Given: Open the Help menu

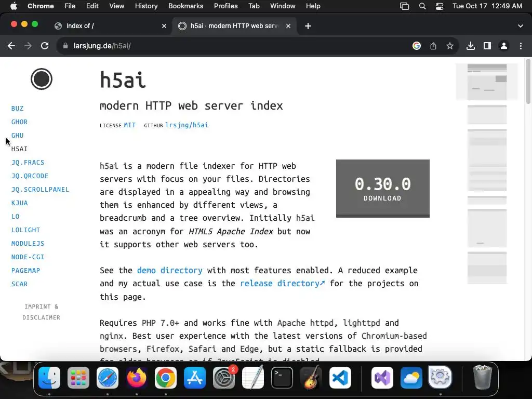Looking at the screenshot, I should pos(313,6).
